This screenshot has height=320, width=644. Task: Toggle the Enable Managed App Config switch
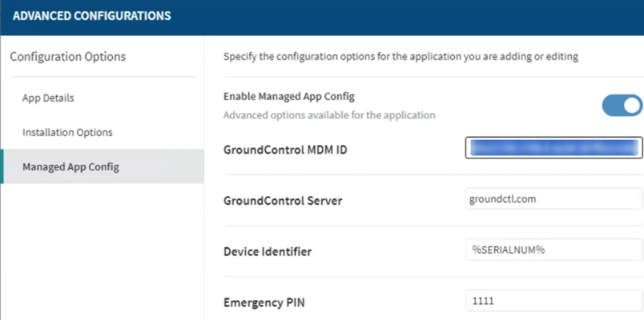pyautogui.click(x=622, y=106)
